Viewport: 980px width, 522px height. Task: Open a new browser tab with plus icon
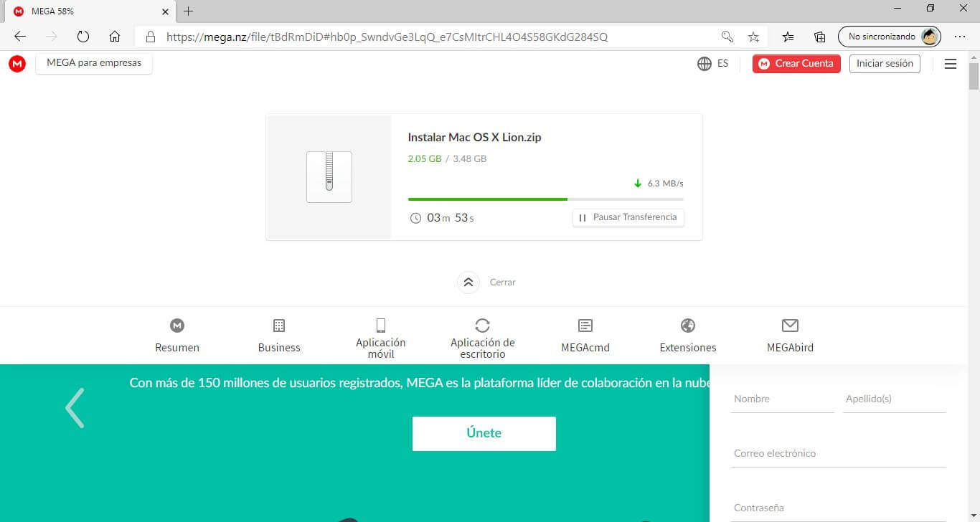pos(189,11)
